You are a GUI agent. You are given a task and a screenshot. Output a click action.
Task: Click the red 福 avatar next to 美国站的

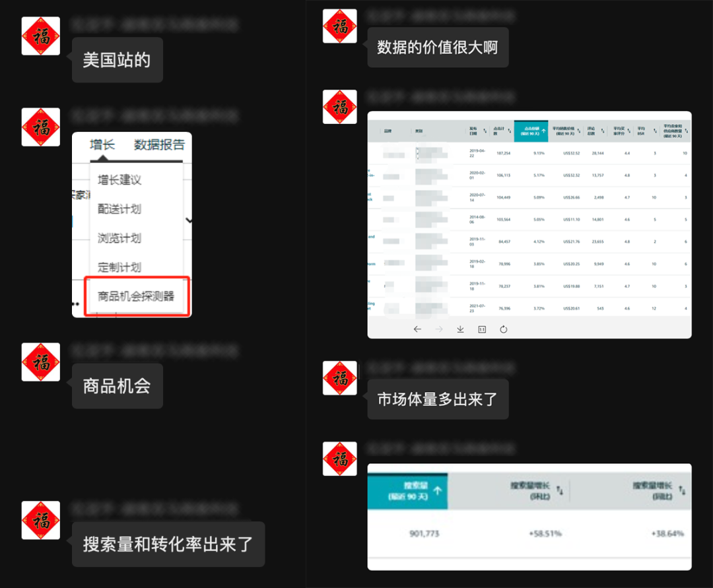pyautogui.click(x=40, y=36)
